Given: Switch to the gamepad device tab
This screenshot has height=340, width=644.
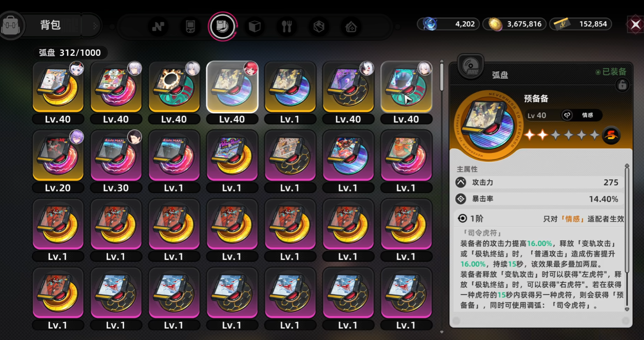Looking at the screenshot, I should click(x=191, y=27).
